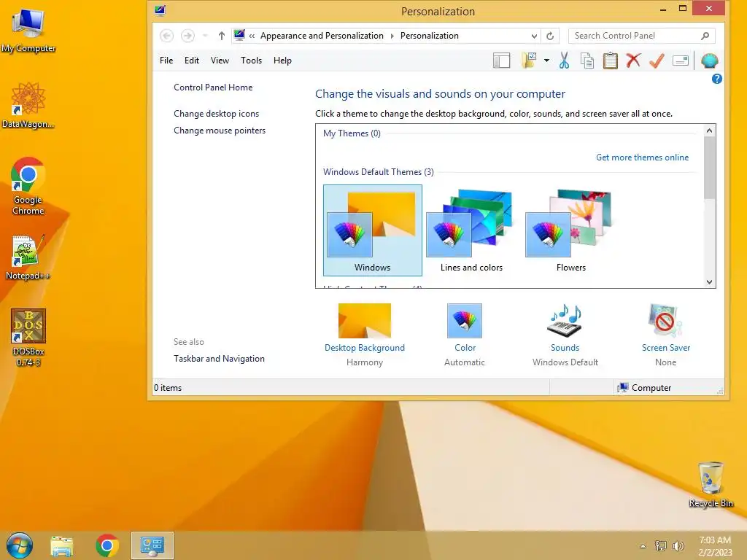Screen dimensions: 747x560
Task: Click Change desktop icons link
Action: coord(216,114)
